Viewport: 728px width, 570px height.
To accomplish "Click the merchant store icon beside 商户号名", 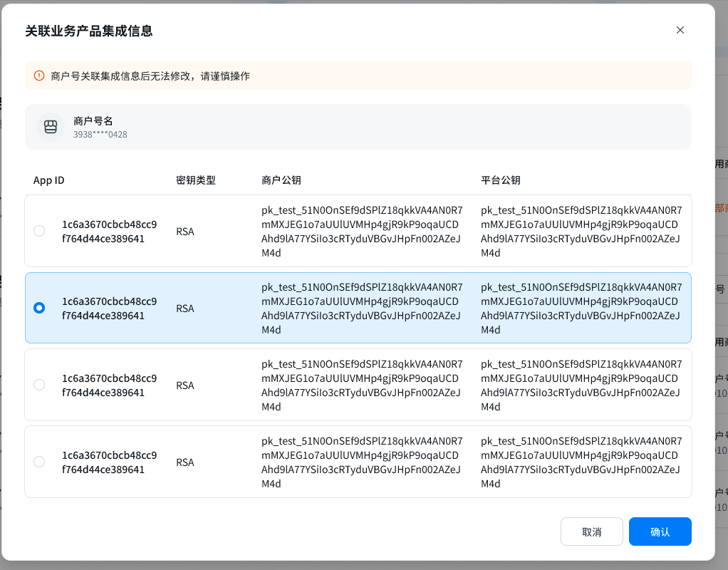I will [x=51, y=127].
